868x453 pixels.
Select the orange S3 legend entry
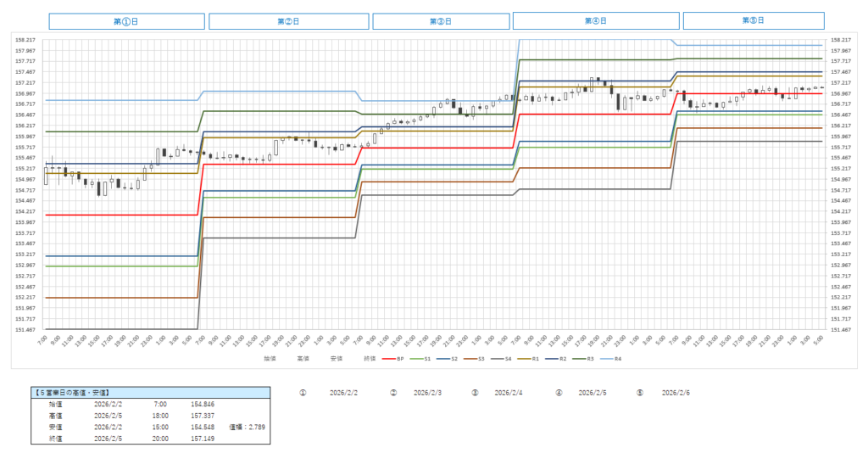479,359
